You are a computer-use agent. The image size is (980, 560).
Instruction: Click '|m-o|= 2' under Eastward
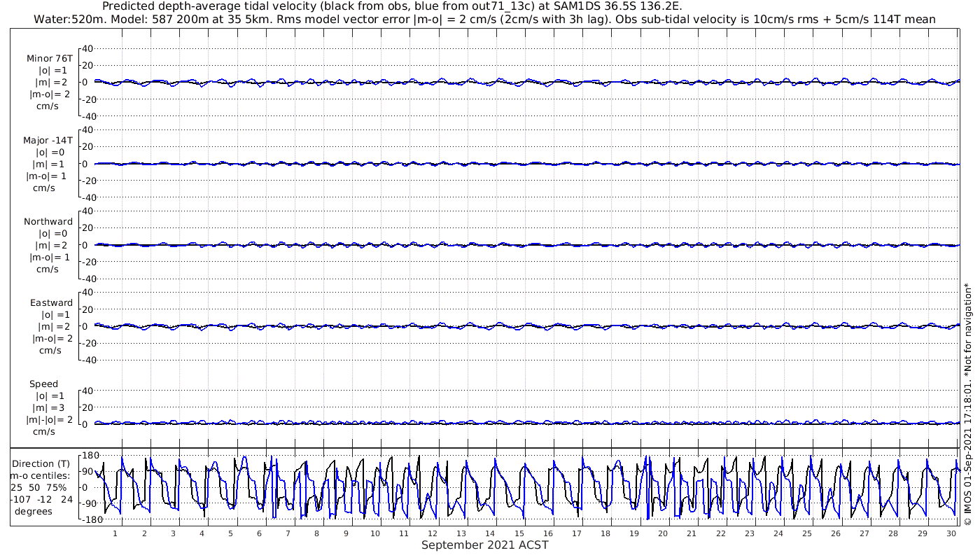(x=52, y=338)
